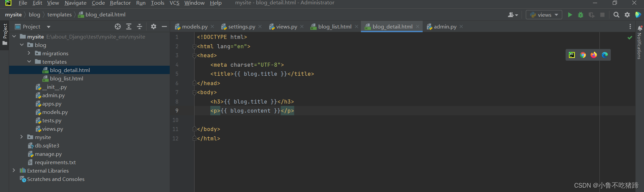The height and width of the screenshot is (192, 644).
Task: Open the Tools menu
Action: 157,3
